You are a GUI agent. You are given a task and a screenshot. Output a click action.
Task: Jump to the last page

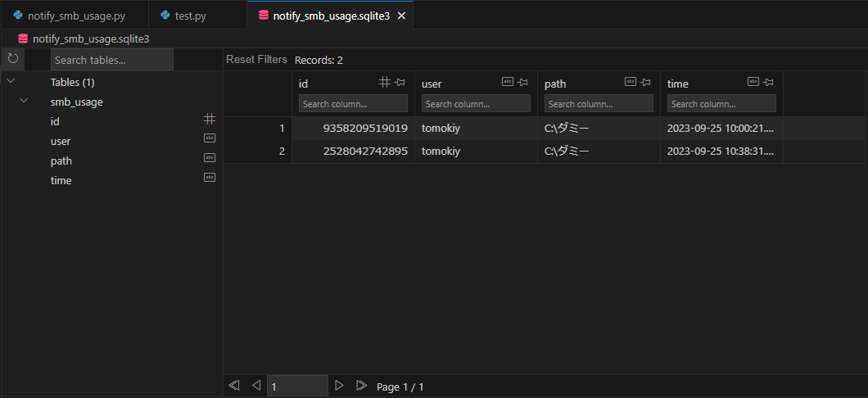[x=361, y=386]
